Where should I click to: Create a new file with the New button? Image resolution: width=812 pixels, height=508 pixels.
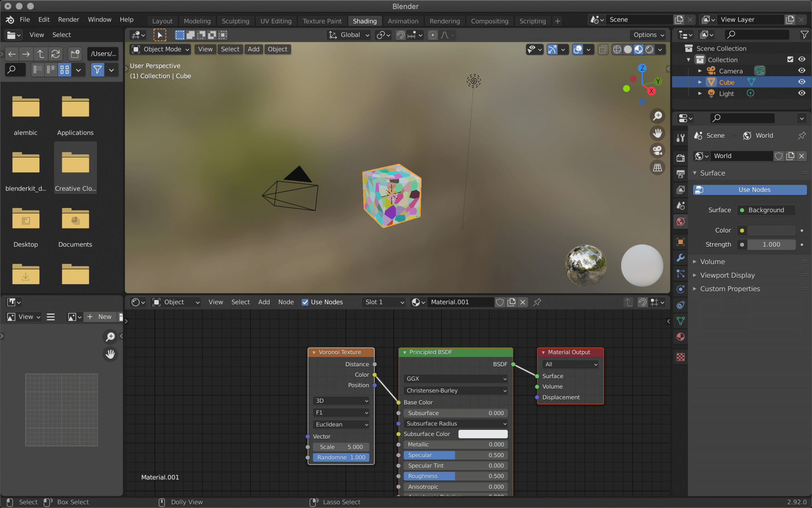coord(100,317)
